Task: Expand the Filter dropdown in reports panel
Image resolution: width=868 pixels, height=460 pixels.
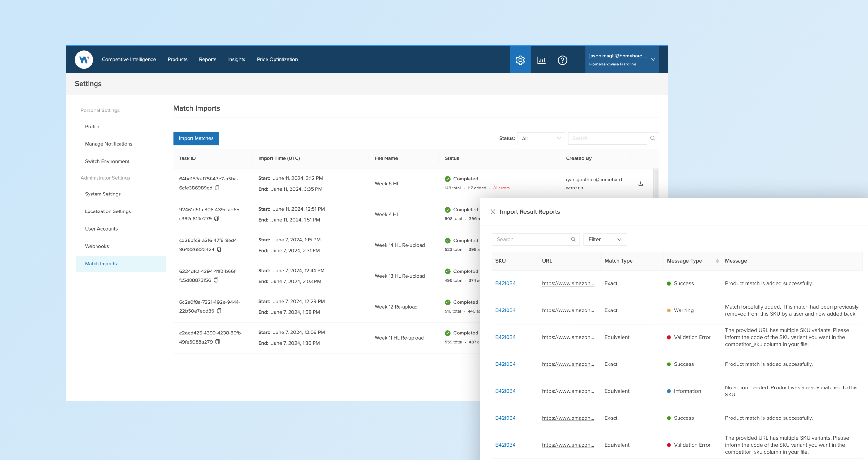Action: 605,240
